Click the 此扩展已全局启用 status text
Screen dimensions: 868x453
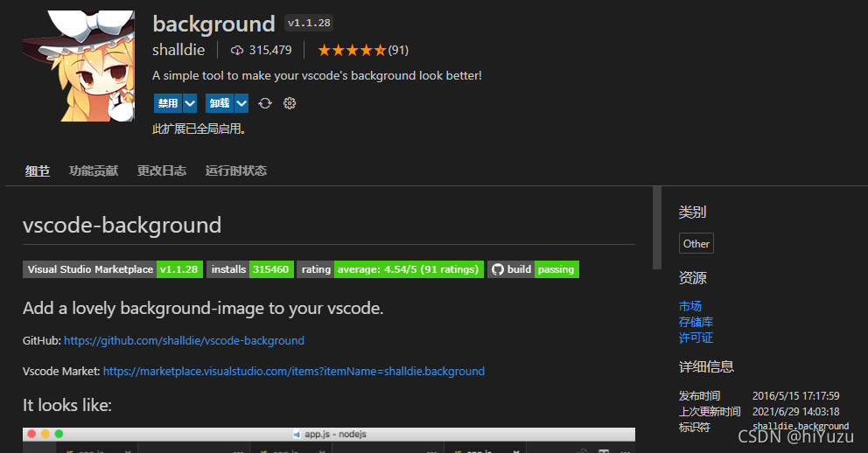[x=199, y=129]
